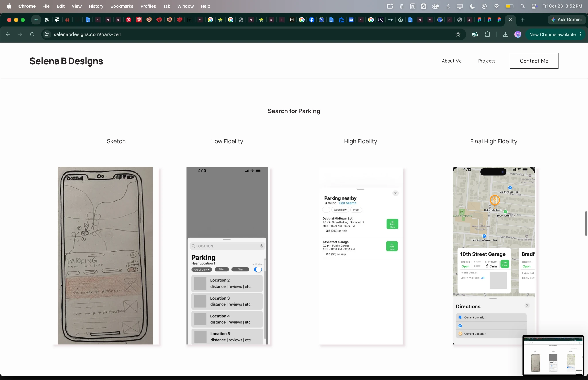
Task: Open macOS Control Center icon
Action: point(534,6)
